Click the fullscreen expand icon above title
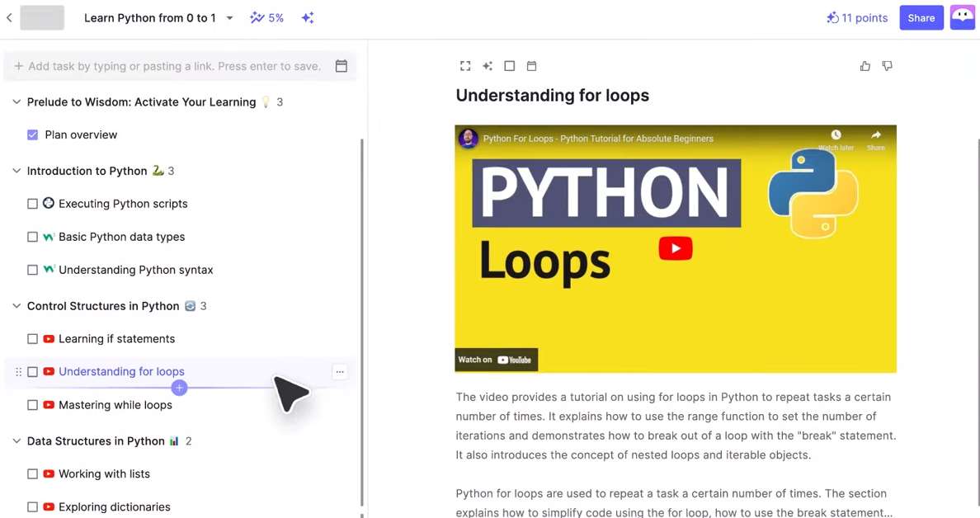This screenshot has width=980, height=518. click(x=465, y=66)
